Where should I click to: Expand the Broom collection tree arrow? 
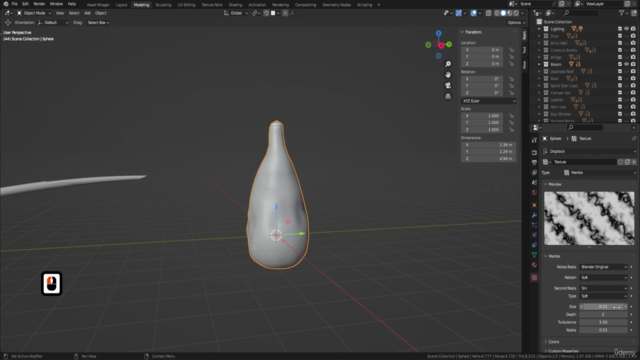539,64
